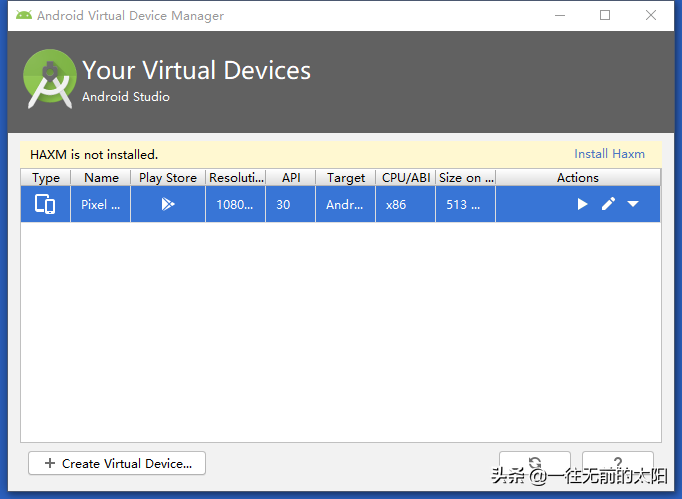Click the Actions column header
682x499 pixels.
tap(578, 177)
